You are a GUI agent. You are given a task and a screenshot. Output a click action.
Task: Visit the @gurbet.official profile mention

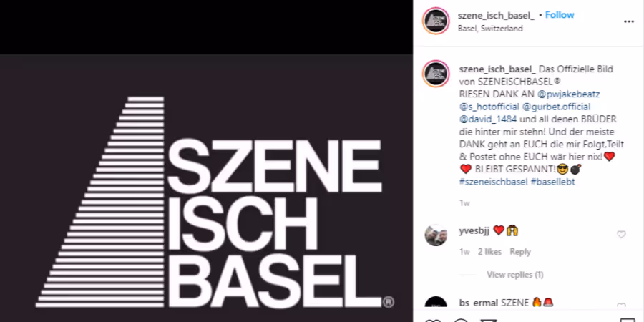point(556,107)
